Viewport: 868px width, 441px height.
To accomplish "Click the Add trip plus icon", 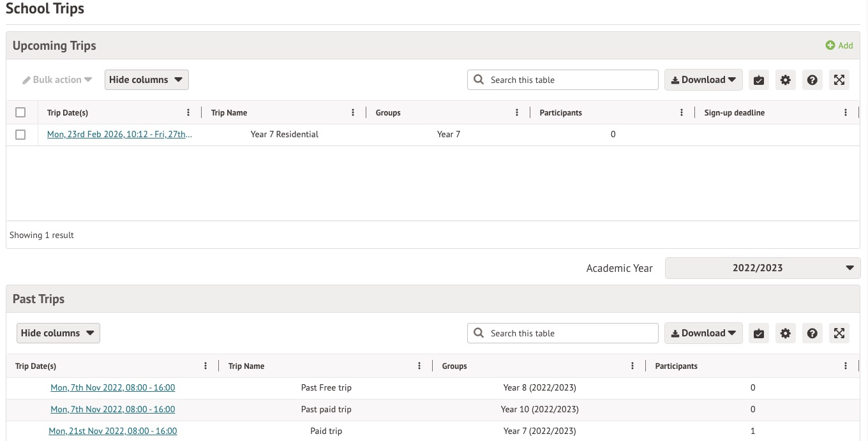I will [830, 45].
